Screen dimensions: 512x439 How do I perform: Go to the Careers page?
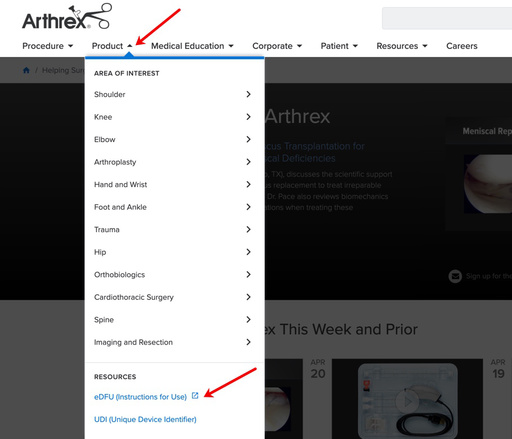pyautogui.click(x=462, y=46)
